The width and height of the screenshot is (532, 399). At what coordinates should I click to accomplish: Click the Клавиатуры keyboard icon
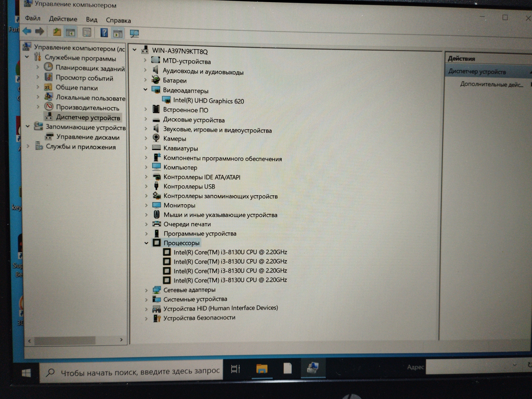[156, 147]
